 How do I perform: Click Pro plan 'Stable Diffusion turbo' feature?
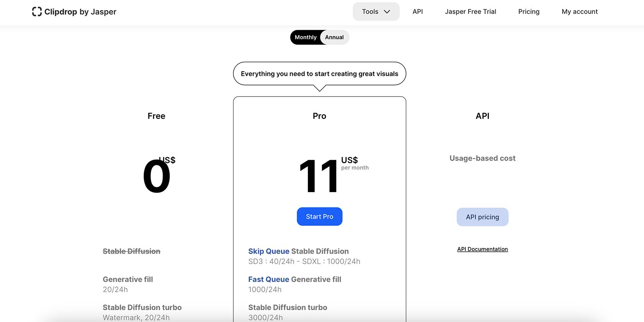point(287,307)
